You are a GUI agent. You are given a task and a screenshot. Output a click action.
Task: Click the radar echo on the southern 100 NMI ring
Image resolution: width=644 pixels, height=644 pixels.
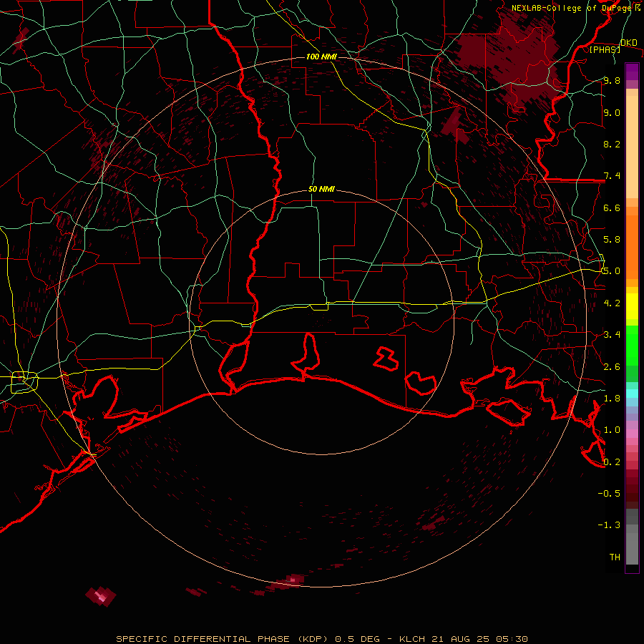click(x=288, y=582)
